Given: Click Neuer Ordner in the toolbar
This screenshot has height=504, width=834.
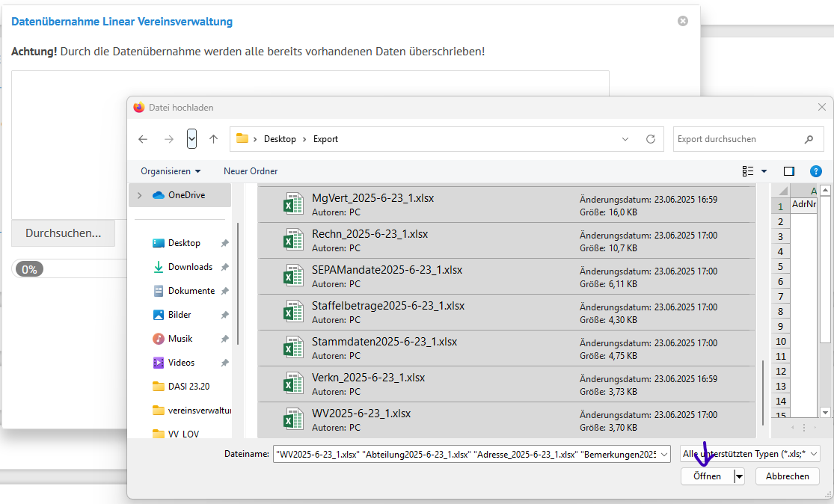Looking at the screenshot, I should (251, 171).
